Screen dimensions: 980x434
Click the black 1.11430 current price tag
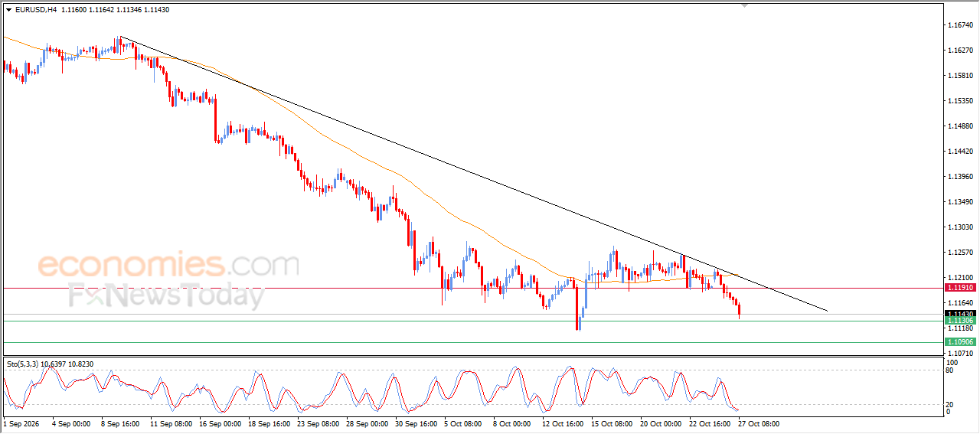point(959,314)
